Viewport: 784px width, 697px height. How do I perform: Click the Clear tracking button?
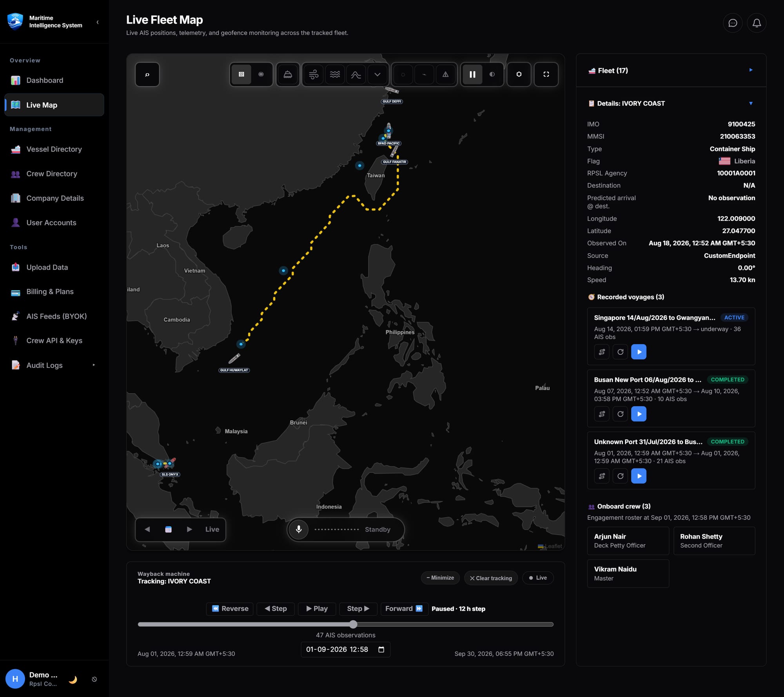point(491,578)
